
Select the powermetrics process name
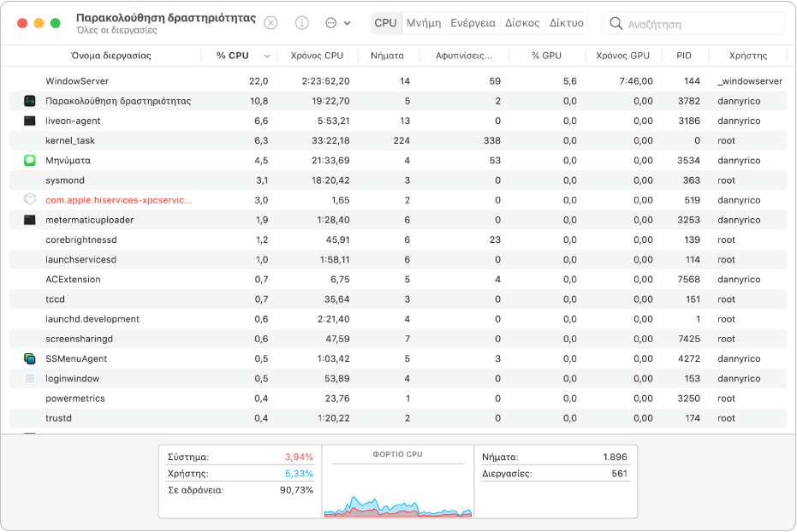(x=75, y=399)
